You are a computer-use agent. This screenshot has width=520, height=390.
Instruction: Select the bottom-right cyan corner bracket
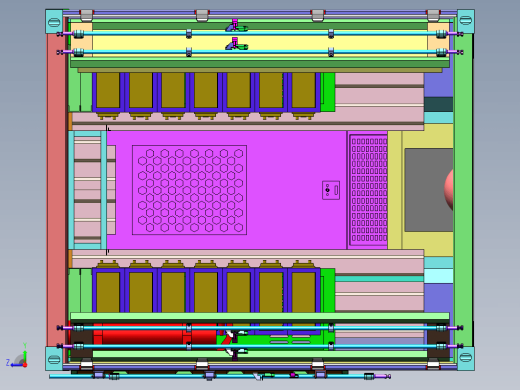tap(466, 358)
